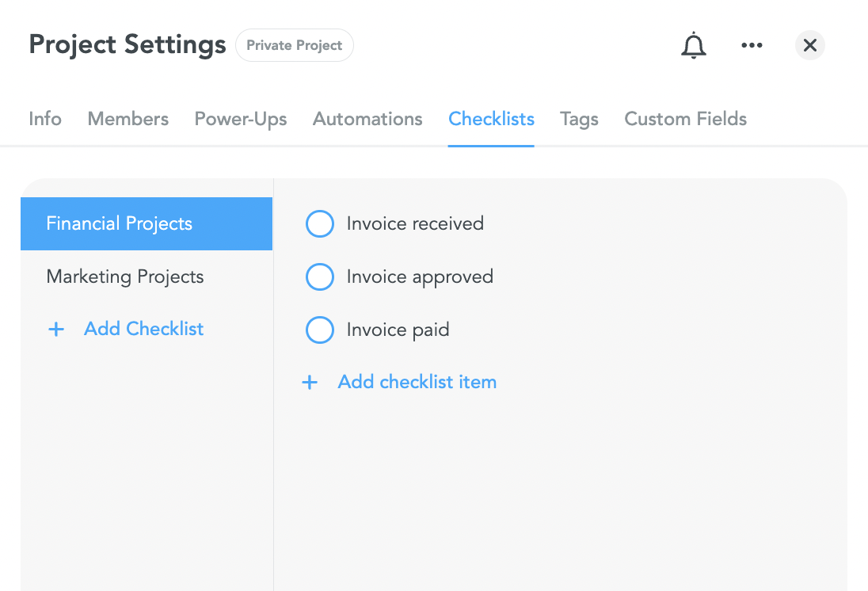Select the Financial Projects checklist
Image resolution: width=868 pixels, height=591 pixels.
coord(120,223)
